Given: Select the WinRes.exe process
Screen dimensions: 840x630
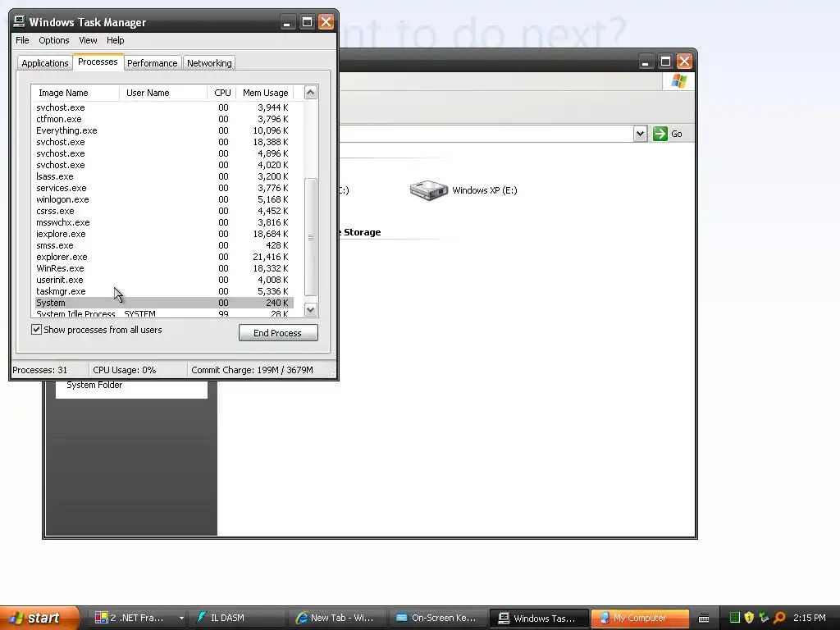Looking at the screenshot, I should coord(164,268).
